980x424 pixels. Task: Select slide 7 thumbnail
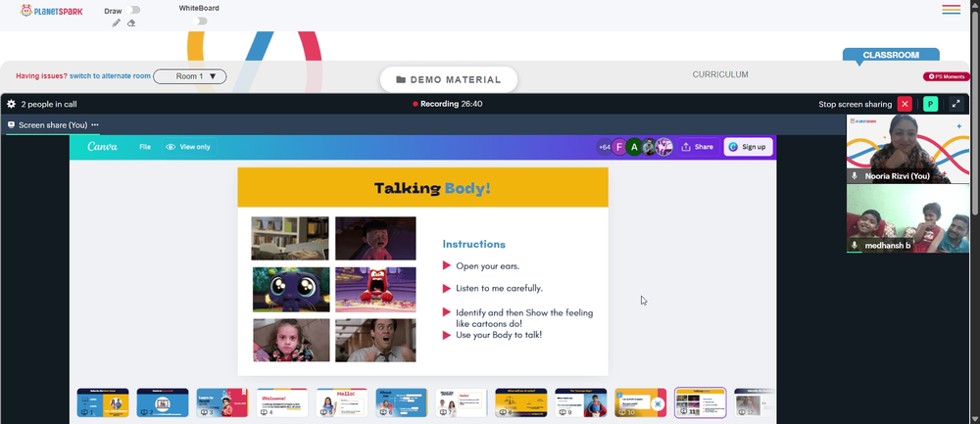[462, 402]
